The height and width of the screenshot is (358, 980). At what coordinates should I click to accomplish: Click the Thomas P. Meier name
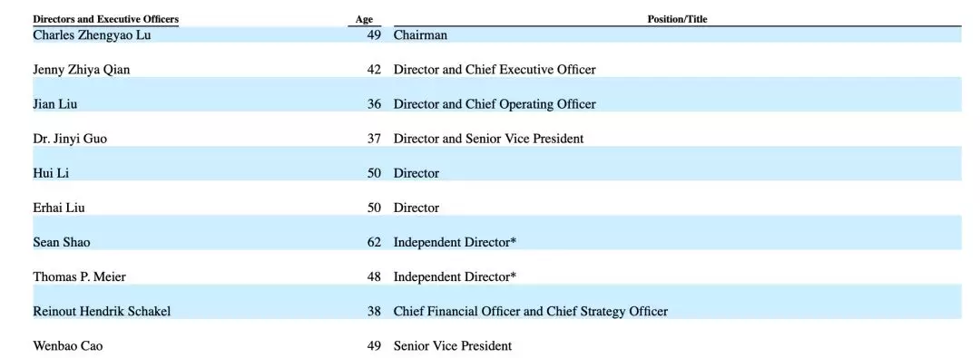pos(79,276)
